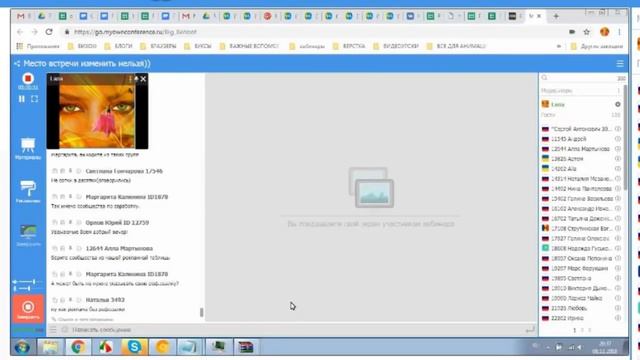The image size is (640, 360).
Task: Click the clock in the system tray
Action: pos(605,347)
